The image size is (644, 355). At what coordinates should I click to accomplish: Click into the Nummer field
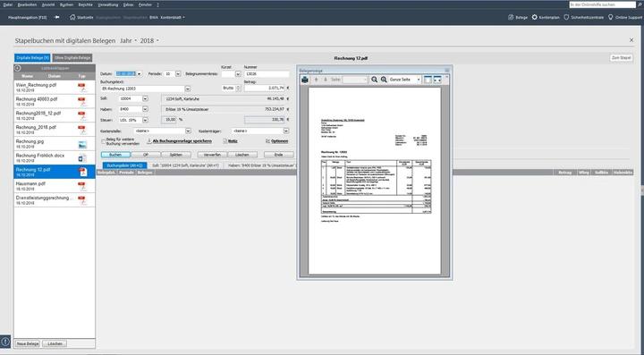coord(267,74)
